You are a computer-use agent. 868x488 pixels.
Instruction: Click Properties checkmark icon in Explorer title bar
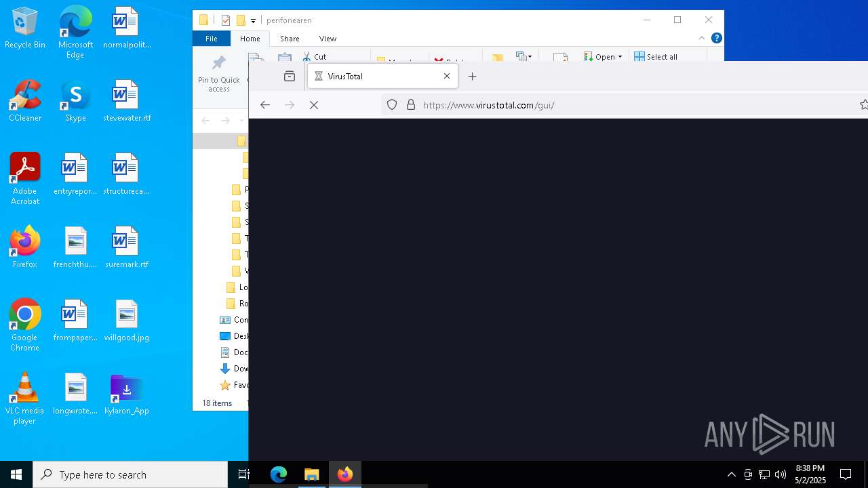click(x=226, y=20)
